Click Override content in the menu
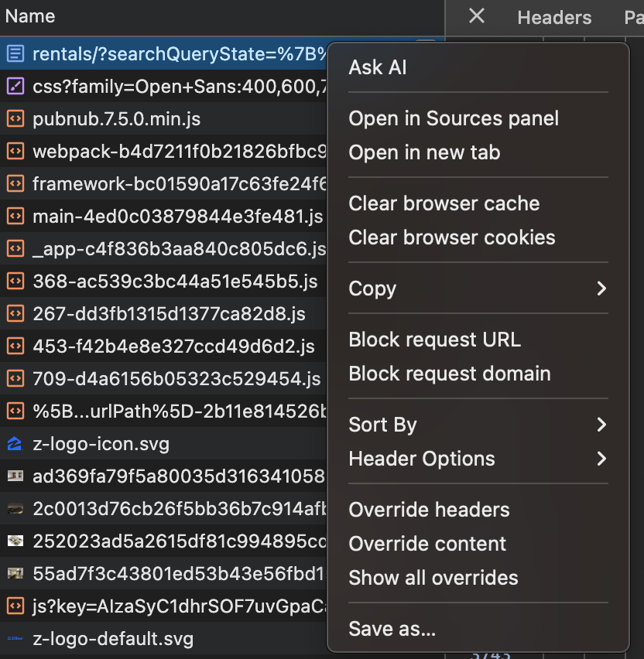Screen dimensions: 644x659 (x=427, y=544)
